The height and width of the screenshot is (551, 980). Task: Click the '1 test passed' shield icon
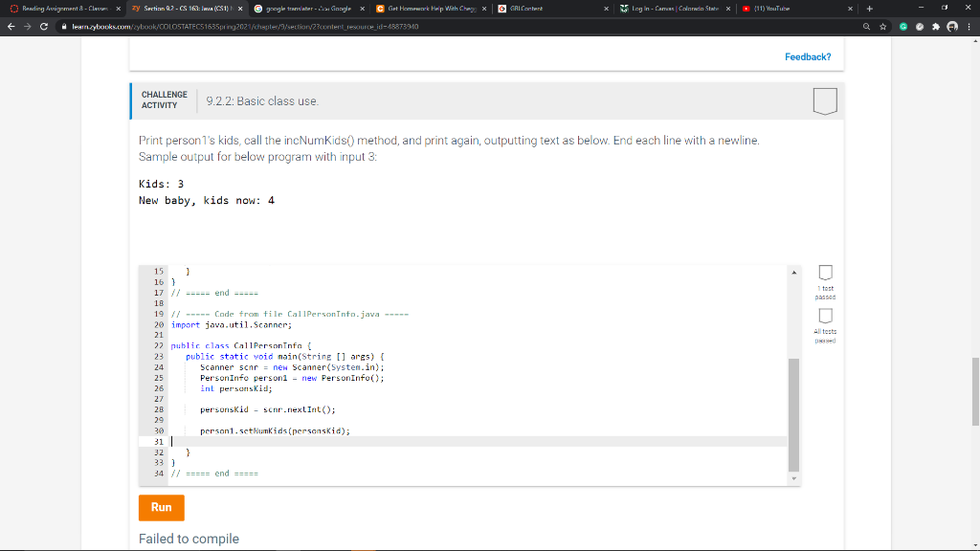pos(823,274)
